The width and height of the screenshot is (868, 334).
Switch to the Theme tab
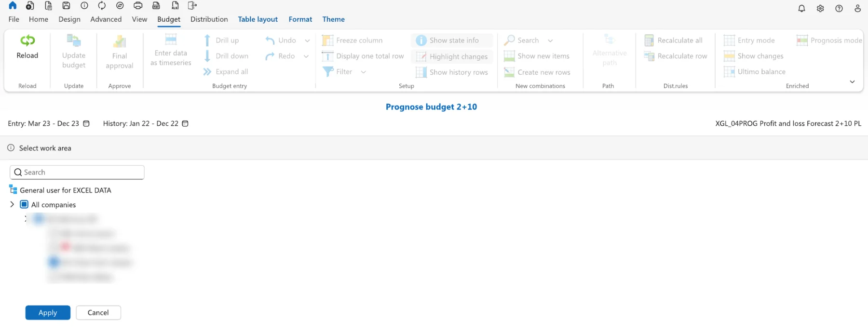click(334, 19)
